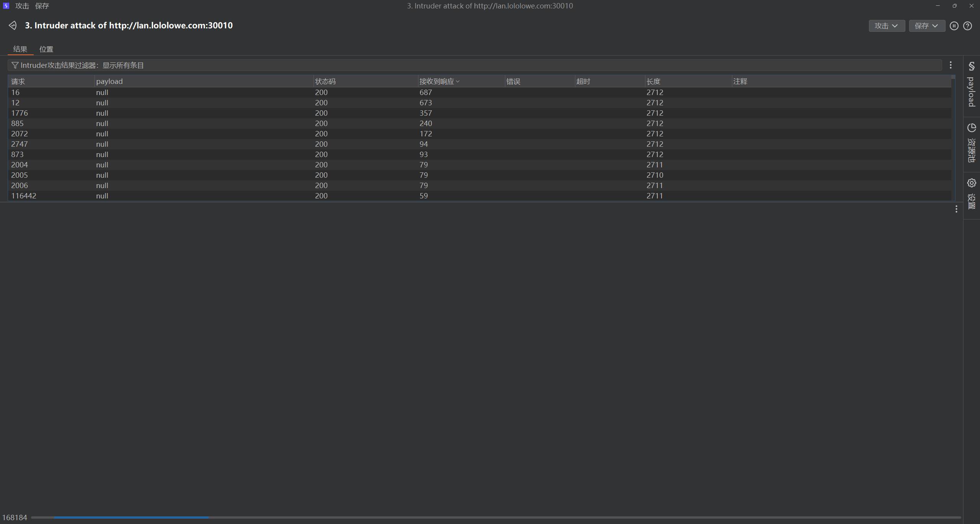Image resolution: width=980 pixels, height=524 pixels.
Task: Click the back arrow icon beside attack title
Action: click(x=13, y=25)
